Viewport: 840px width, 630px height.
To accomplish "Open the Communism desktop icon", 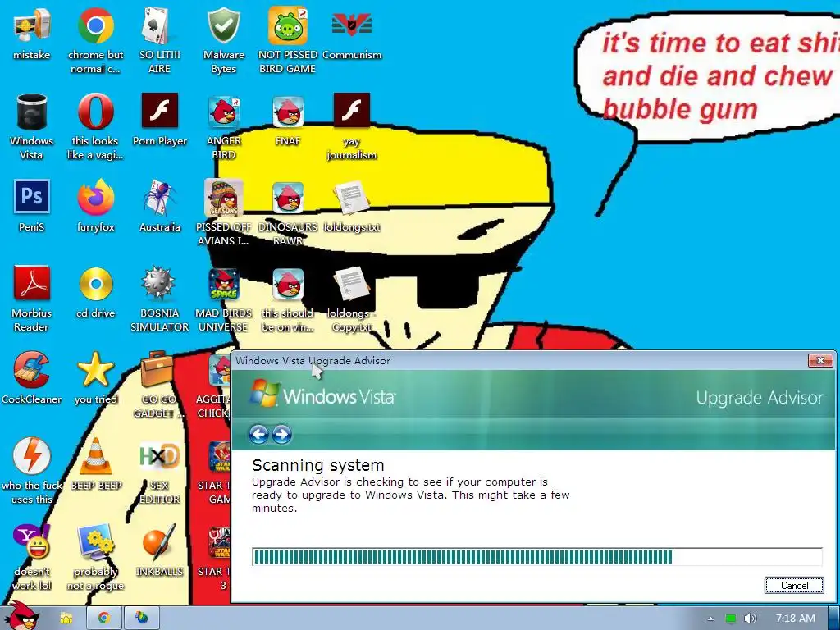I will (x=352, y=25).
